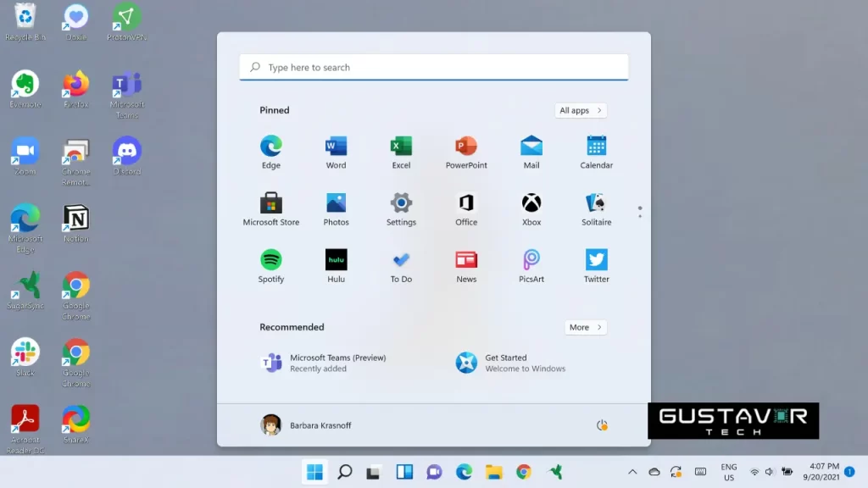This screenshot has width=868, height=488.
Task: Open recommended Microsoft Teams (Preview)
Action: [324, 363]
